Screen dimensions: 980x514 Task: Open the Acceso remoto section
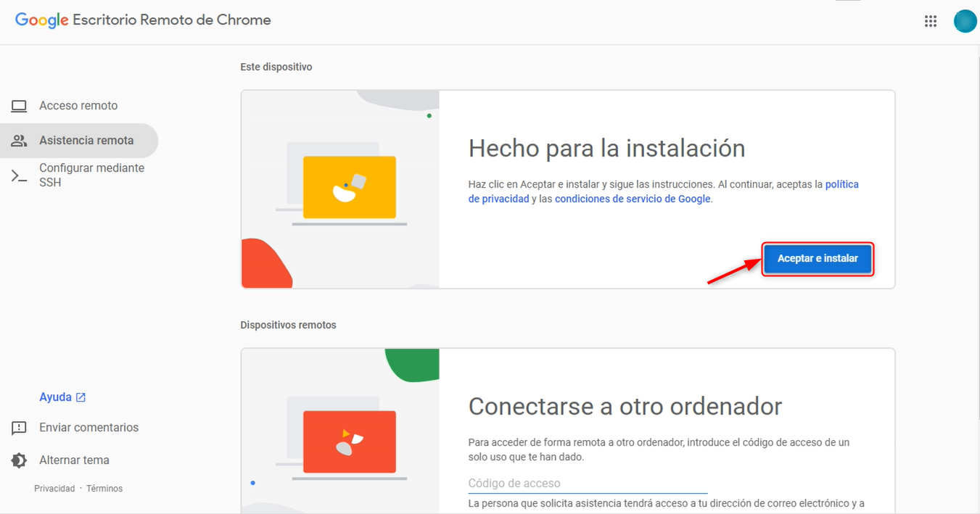pos(78,106)
